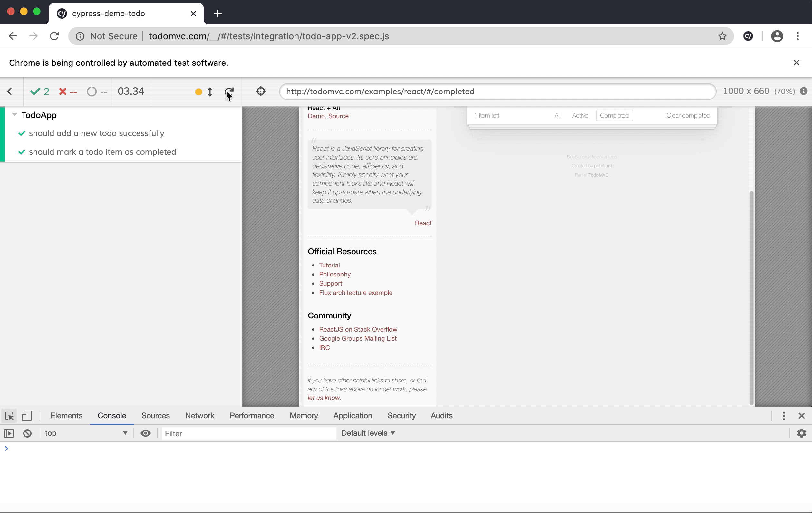Switch to the Network tab
This screenshot has height=513, width=812.
pyautogui.click(x=200, y=416)
